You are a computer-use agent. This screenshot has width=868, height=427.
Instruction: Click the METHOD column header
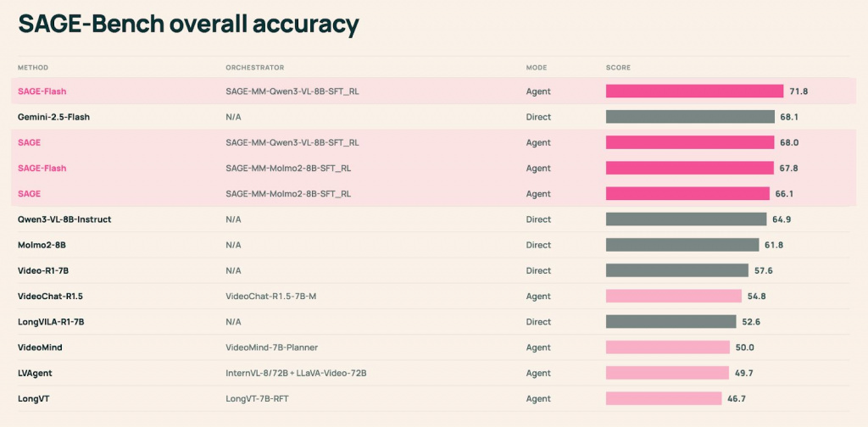[x=33, y=67]
